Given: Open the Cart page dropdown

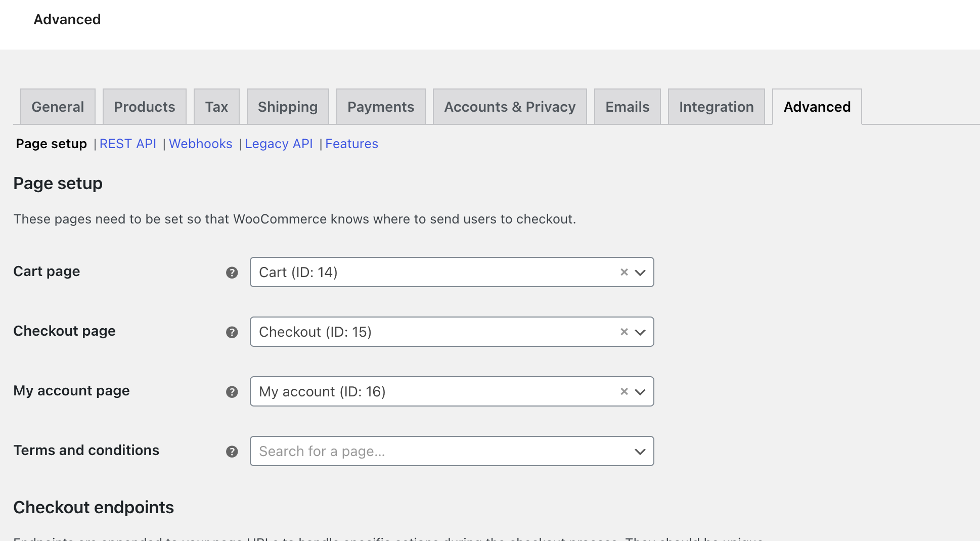Looking at the screenshot, I should tap(640, 273).
